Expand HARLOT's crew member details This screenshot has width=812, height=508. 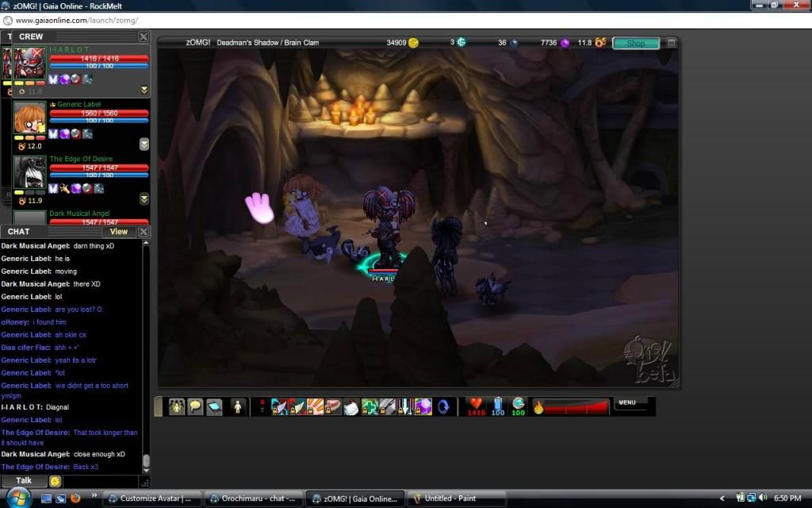click(x=144, y=90)
